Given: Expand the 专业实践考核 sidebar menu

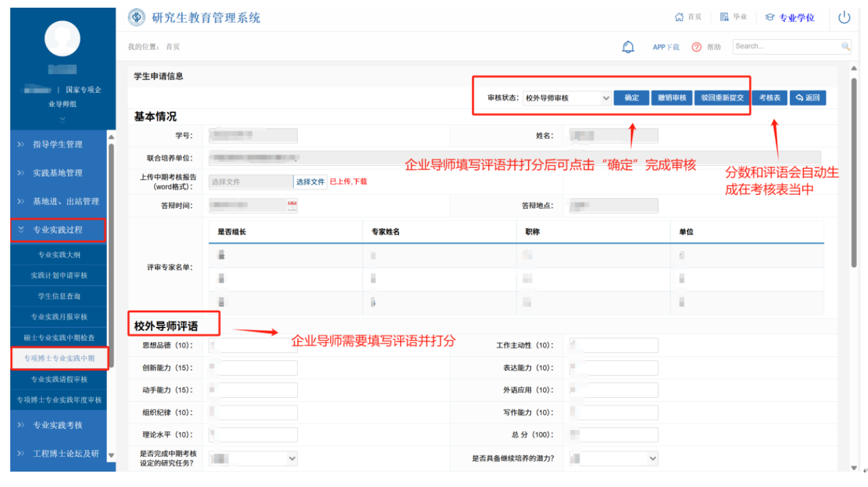Looking at the screenshot, I should 58,425.
